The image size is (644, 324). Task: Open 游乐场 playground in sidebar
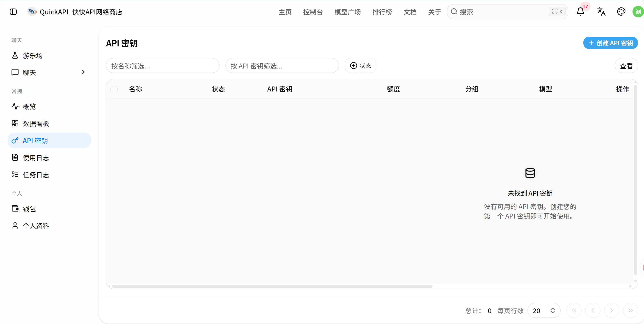point(49,55)
